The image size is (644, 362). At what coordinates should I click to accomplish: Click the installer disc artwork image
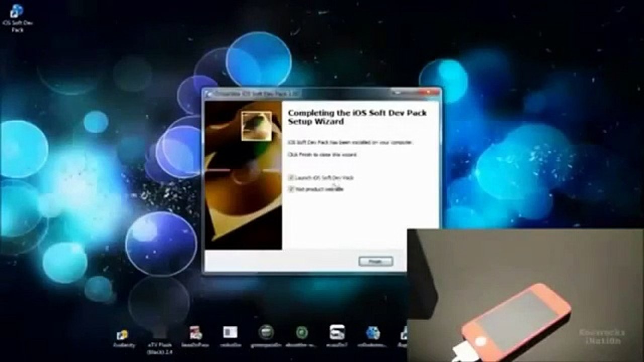click(x=243, y=175)
